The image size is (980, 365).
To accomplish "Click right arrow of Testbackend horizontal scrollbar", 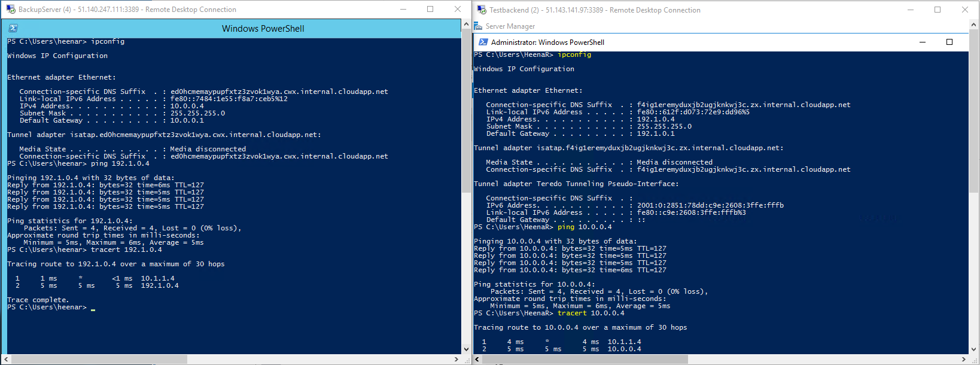I will point(964,359).
